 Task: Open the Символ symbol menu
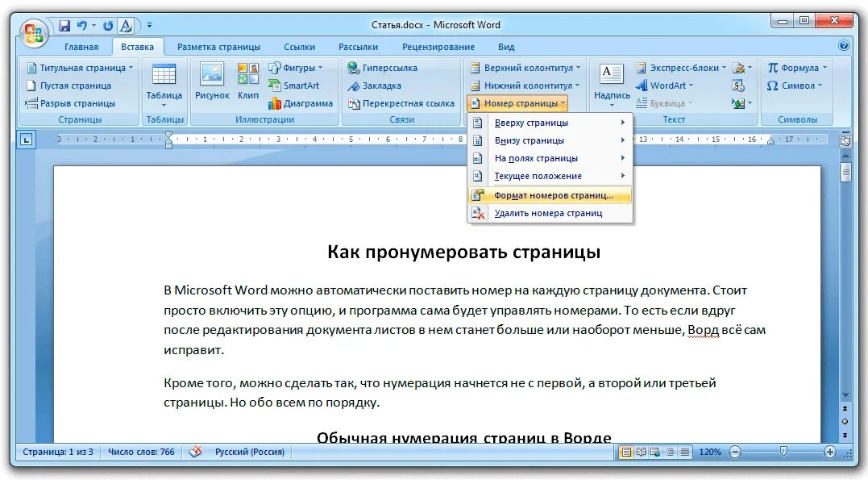click(x=795, y=86)
